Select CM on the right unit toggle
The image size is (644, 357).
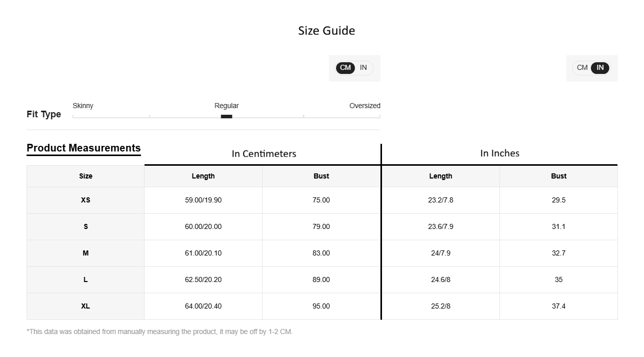582,68
